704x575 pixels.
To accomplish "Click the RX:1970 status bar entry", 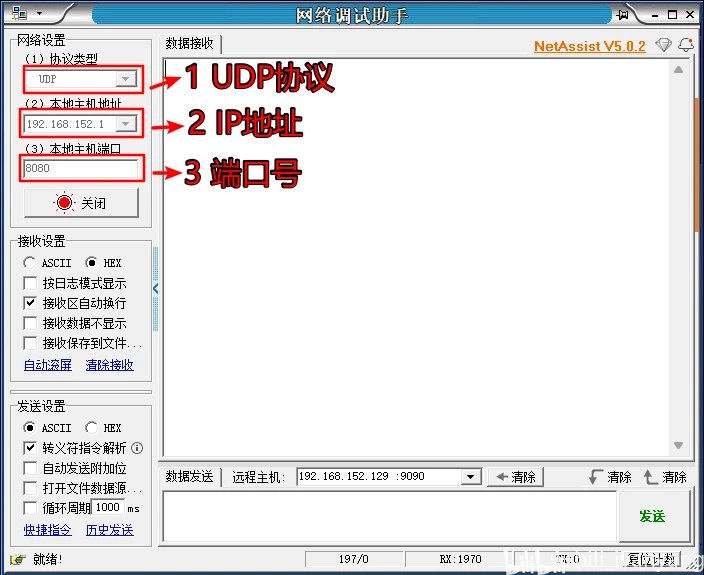I will [460, 559].
